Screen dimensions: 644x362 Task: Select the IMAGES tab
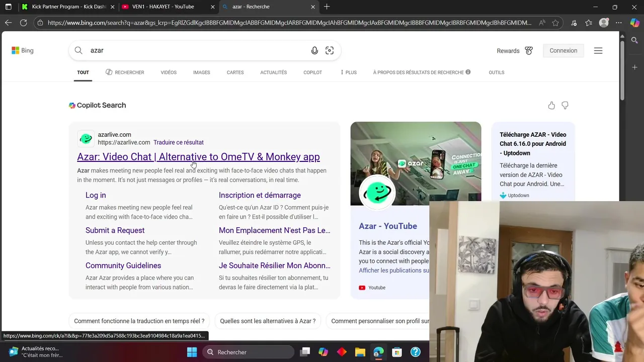(x=201, y=72)
